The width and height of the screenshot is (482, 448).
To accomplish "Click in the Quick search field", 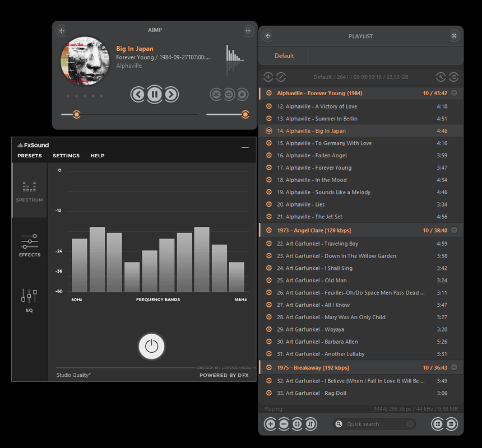I will pos(374,424).
